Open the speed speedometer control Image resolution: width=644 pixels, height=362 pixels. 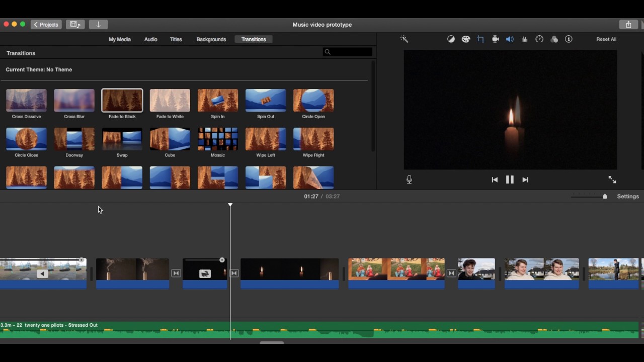pos(539,39)
